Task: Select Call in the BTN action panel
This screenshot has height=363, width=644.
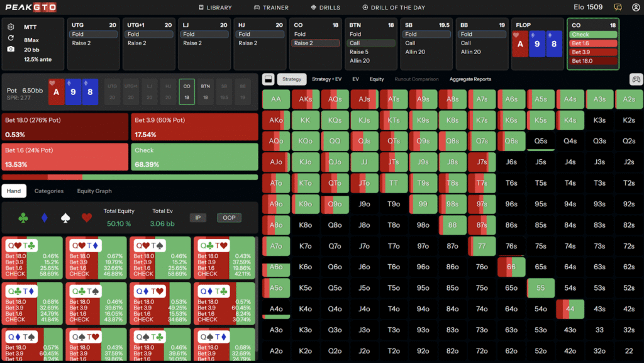Action: (370, 43)
